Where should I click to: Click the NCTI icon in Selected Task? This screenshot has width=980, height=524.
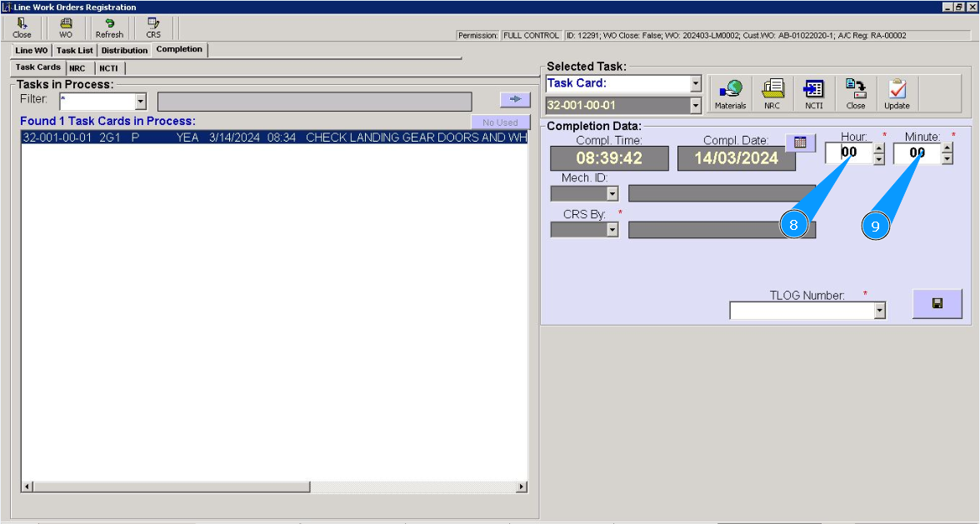click(x=813, y=94)
